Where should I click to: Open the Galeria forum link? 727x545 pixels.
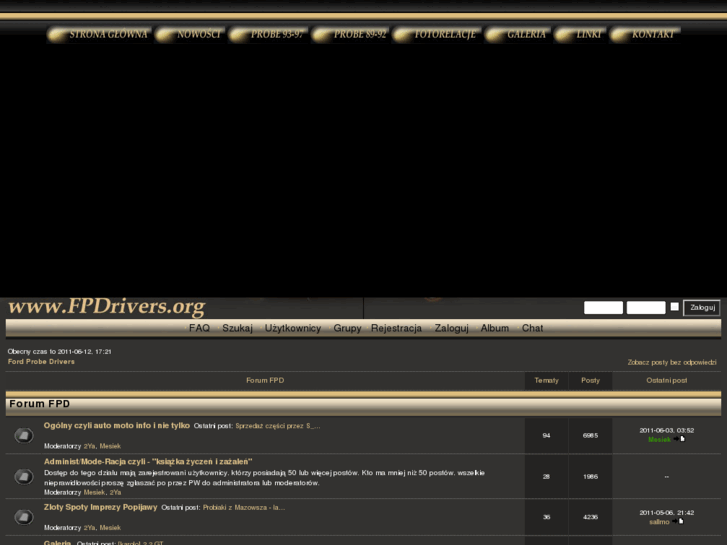[57, 542]
